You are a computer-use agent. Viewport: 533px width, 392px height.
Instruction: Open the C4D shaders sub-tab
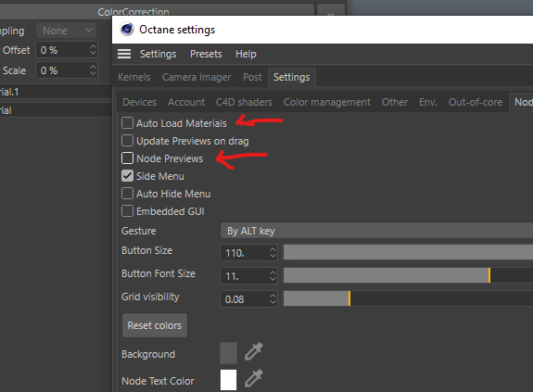click(244, 102)
